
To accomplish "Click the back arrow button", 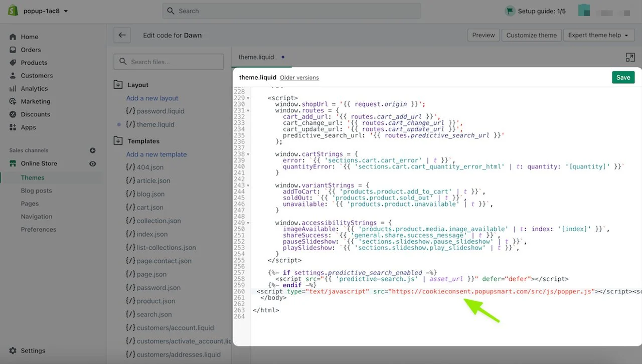I will point(122,35).
